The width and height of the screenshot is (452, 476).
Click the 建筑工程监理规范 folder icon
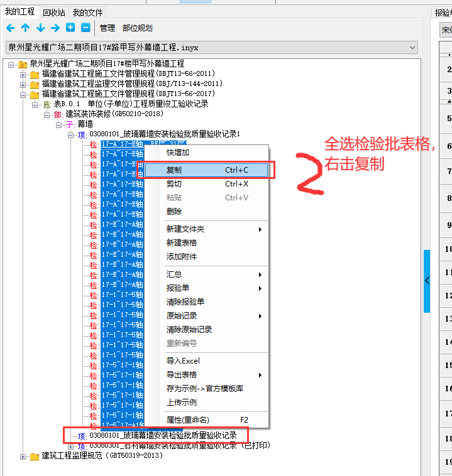coord(34,456)
